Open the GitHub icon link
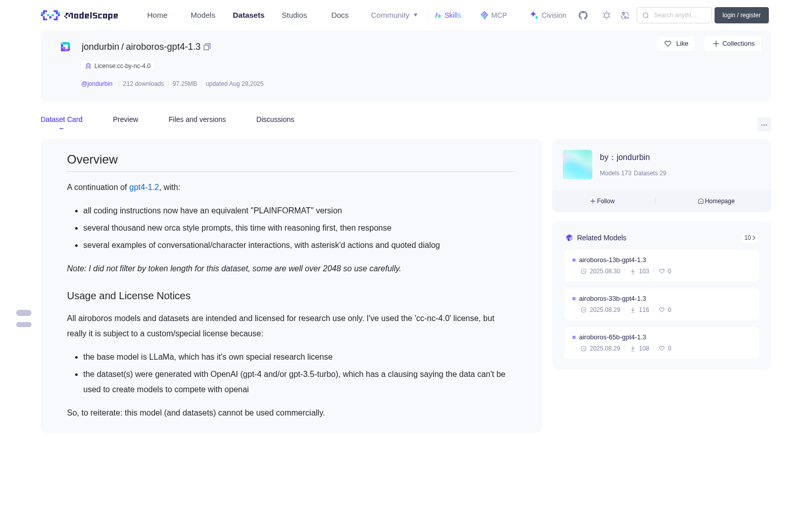812x508 pixels. pos(583,15)
